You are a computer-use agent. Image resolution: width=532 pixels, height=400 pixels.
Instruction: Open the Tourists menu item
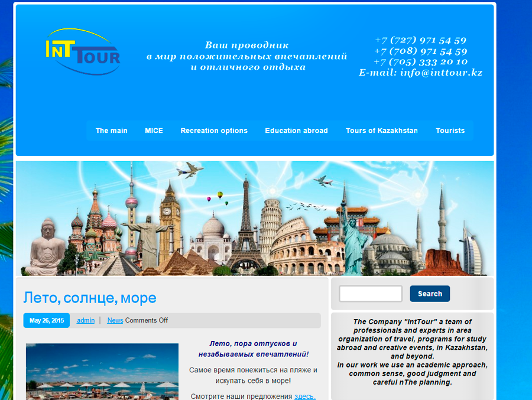tap(450, 131)
